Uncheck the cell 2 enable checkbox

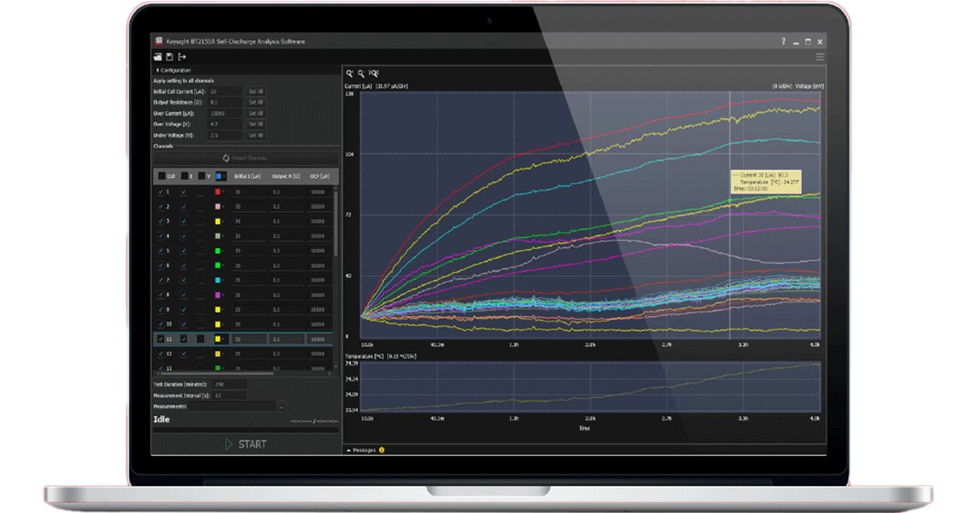click(161, 207)
